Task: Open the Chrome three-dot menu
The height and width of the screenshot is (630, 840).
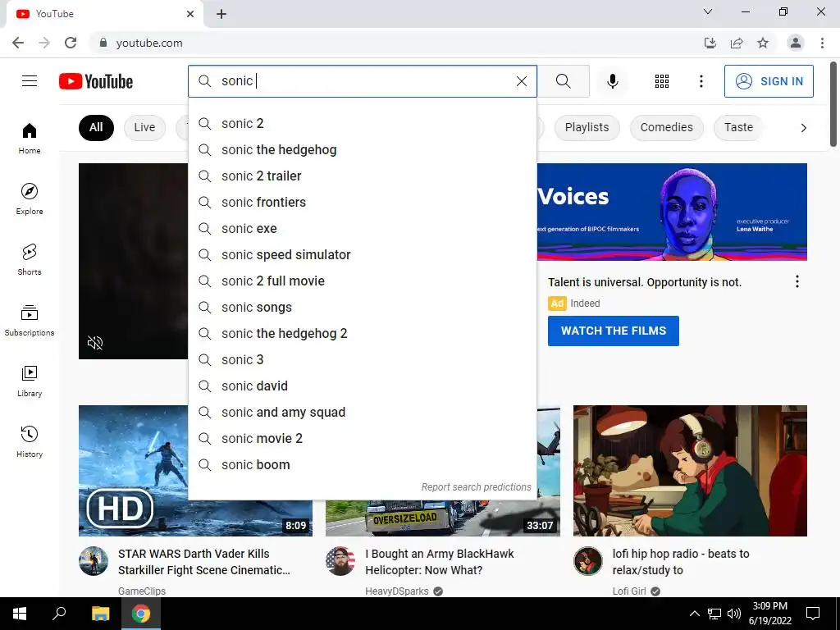Action: [x=822, y=43]
